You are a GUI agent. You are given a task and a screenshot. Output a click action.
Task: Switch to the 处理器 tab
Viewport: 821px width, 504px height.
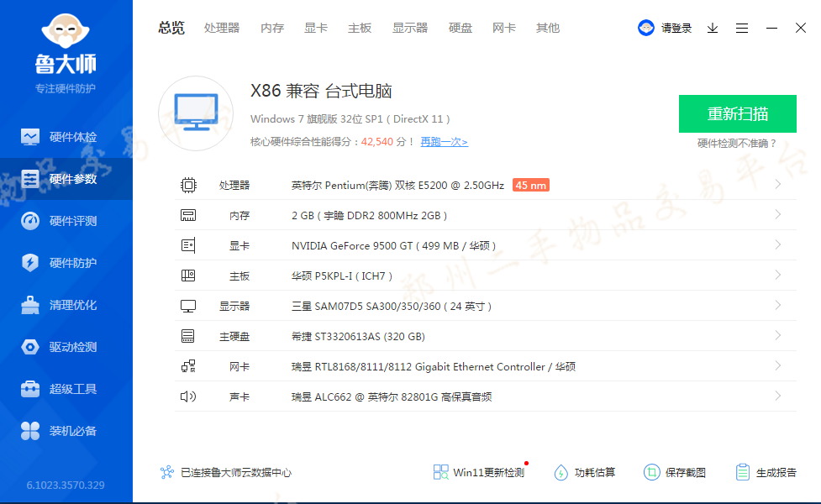[x=222, y=28]
